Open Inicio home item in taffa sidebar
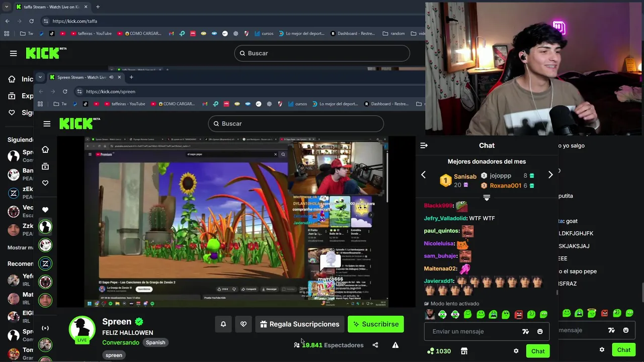Viewport: 644px width, 362px height. tap(20, 79)
